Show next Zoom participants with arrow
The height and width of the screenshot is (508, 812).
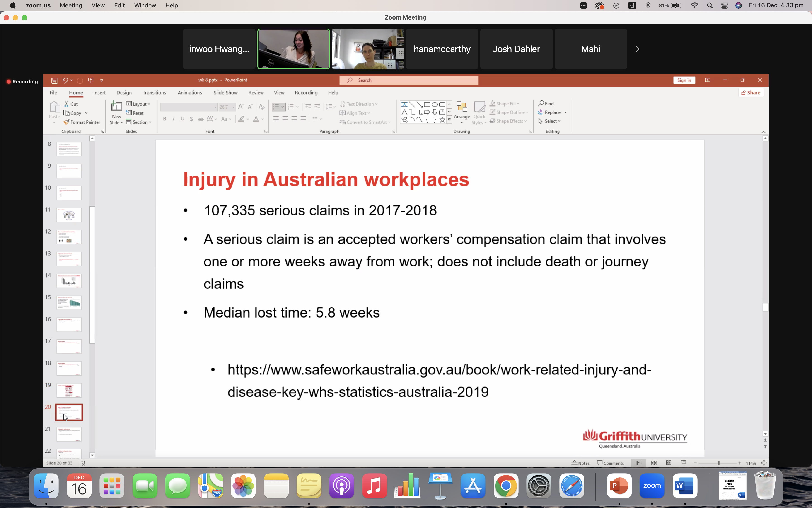(637, 49)
